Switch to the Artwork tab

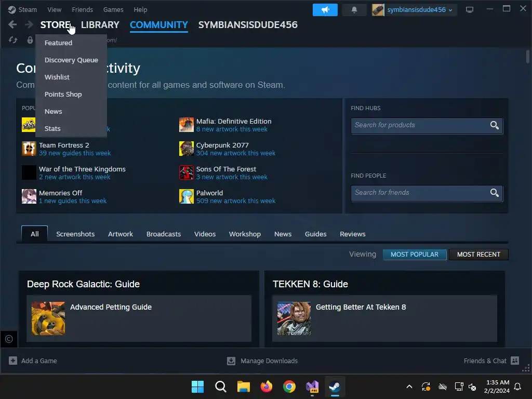121,234
